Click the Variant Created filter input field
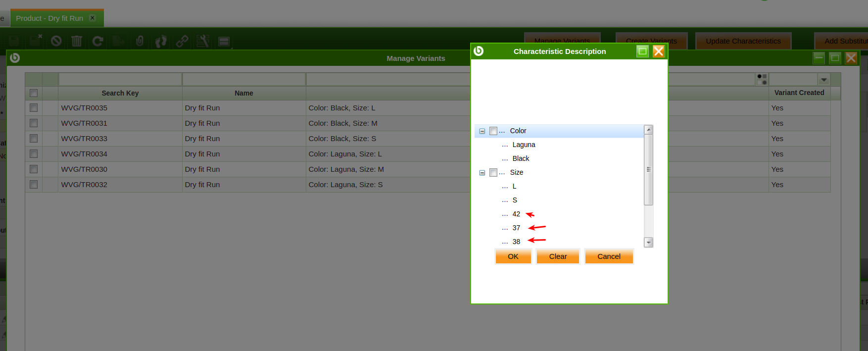 (793, 79)
